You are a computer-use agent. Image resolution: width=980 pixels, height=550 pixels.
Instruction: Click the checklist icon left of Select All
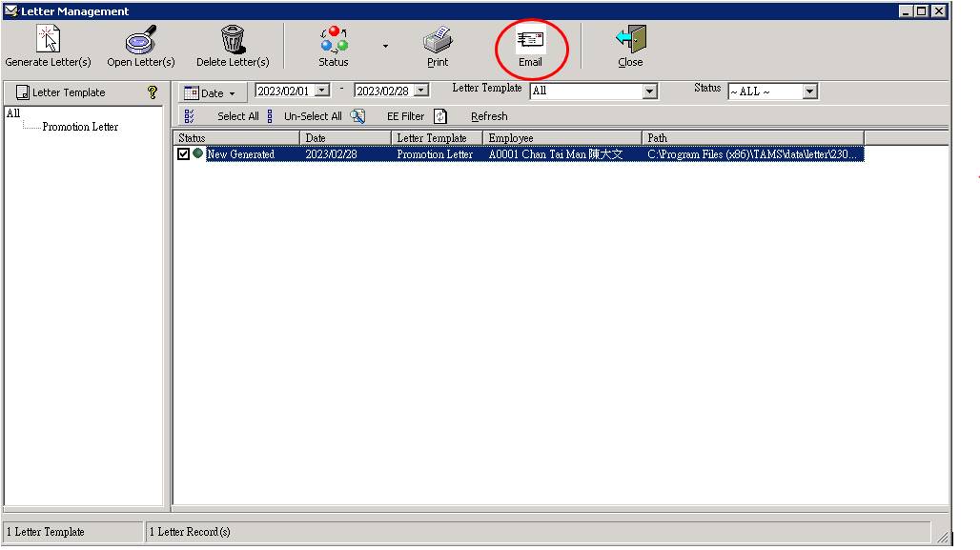(x=190, y=116)
